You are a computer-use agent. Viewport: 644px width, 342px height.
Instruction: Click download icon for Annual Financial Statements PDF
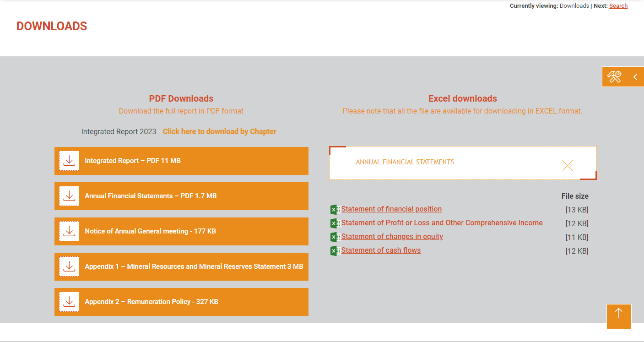(x=69, y=196)
